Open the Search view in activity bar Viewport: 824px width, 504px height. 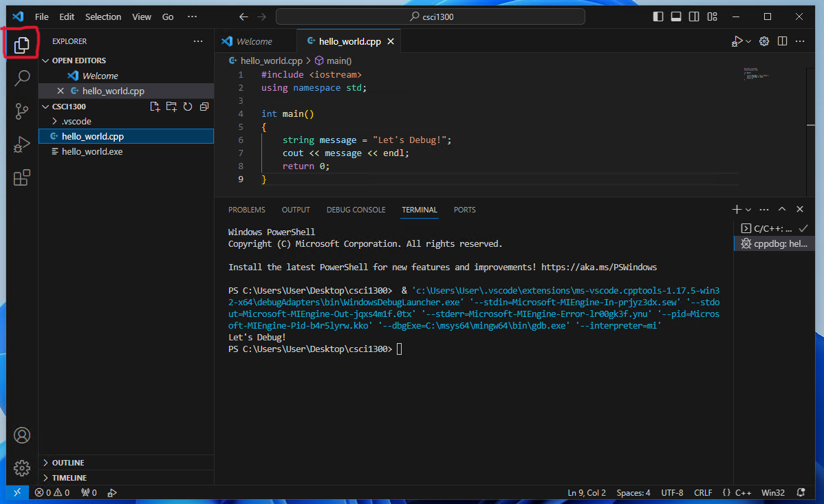[x=21, y=78]
